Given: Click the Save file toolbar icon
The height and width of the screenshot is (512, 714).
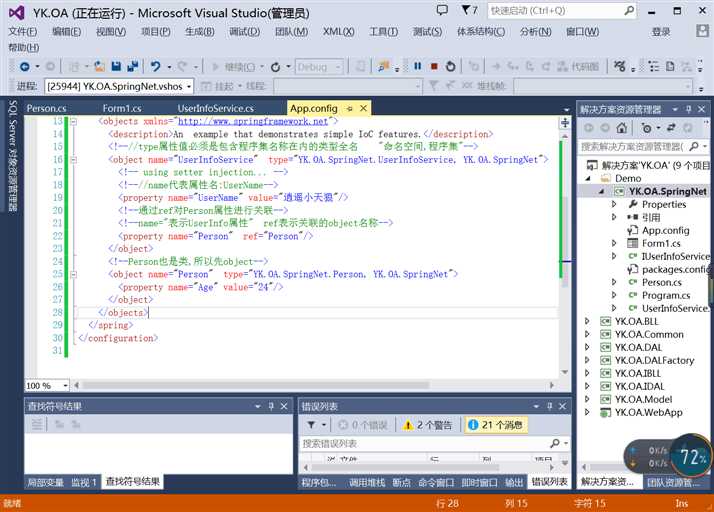Looking at the screenshot, I should click(x=117, y=67).
